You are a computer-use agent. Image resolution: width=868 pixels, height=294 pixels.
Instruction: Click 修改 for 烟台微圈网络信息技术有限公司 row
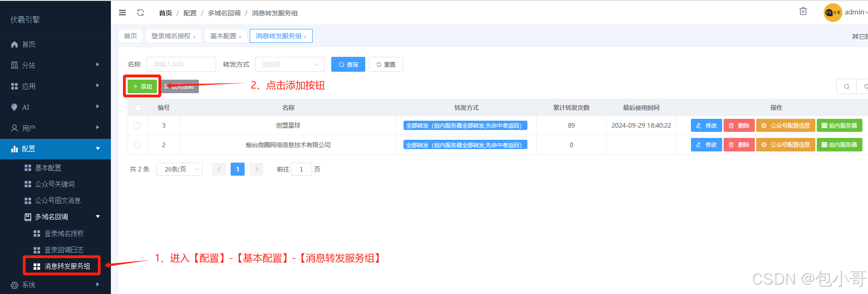point(706,145)
